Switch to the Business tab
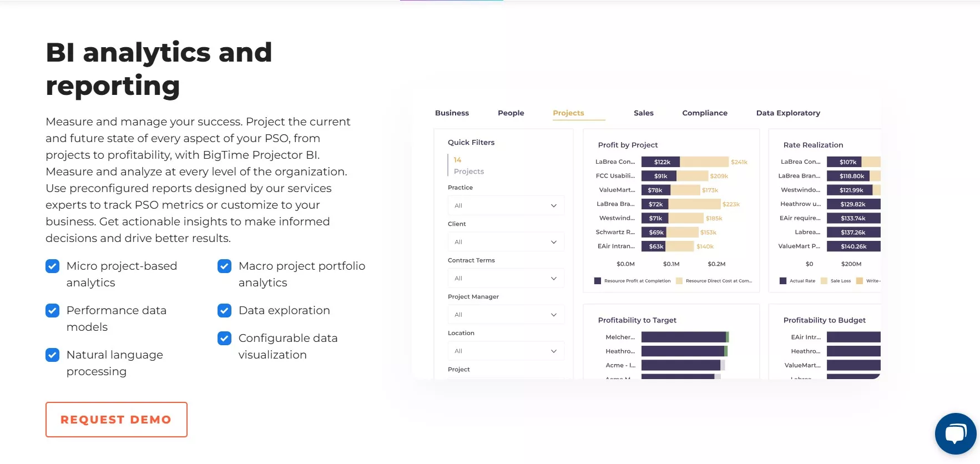The height and width of the screenshot is (464, 980). coord(452,113)
